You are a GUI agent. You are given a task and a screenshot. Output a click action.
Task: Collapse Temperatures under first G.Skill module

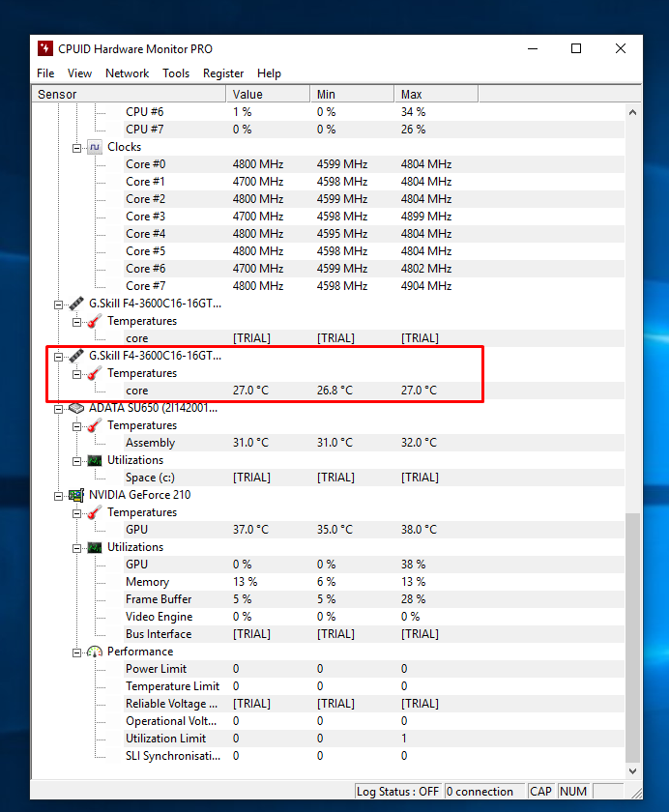point(76,322)
